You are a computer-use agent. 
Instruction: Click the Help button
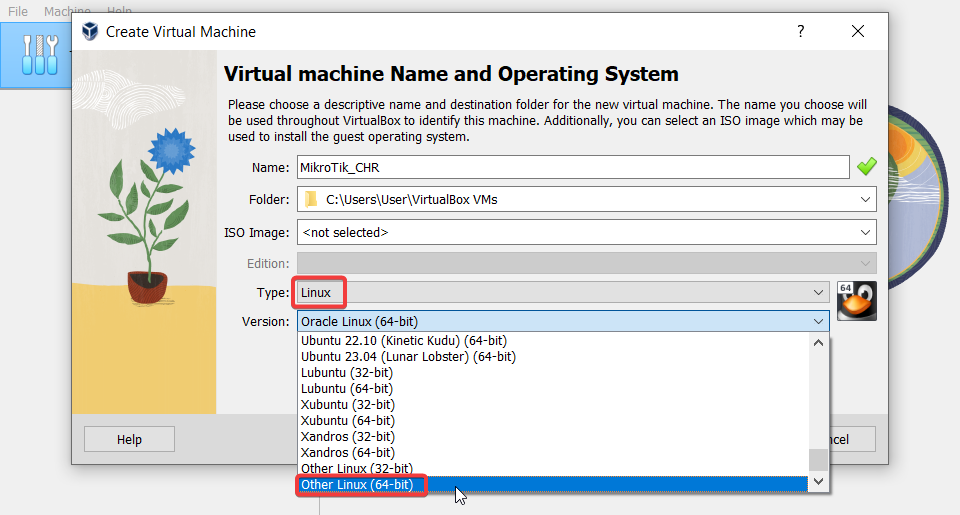coord(129,439)
